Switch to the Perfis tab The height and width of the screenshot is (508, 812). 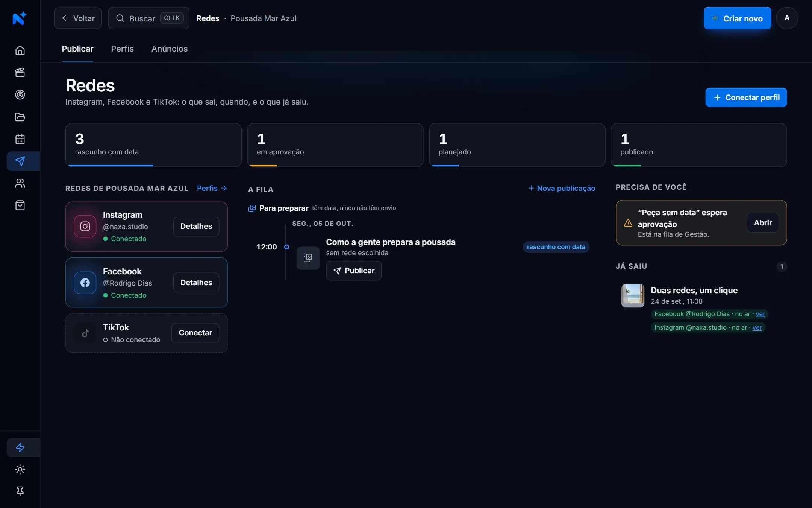122,49
